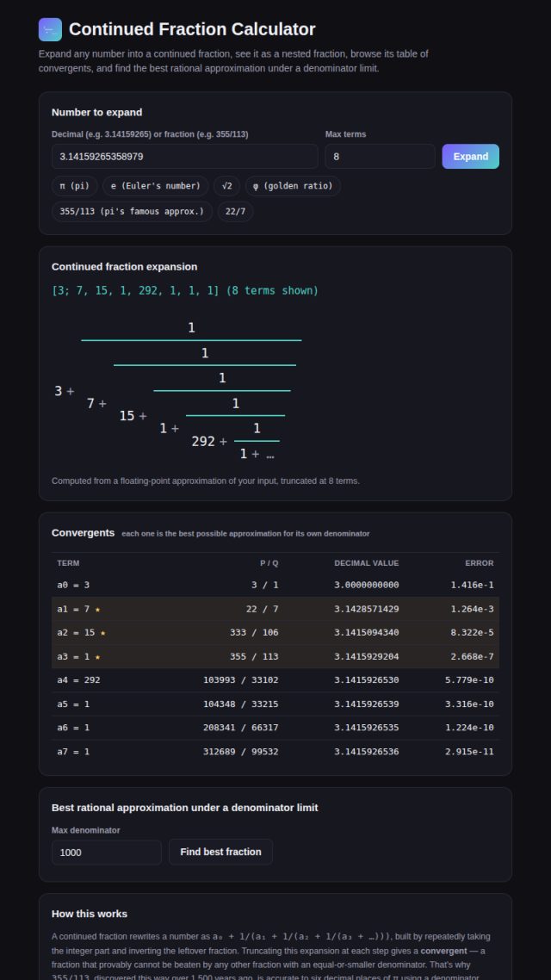The image size is (551, 980).
Task: Click the Expand button
Action: point(470,156)
